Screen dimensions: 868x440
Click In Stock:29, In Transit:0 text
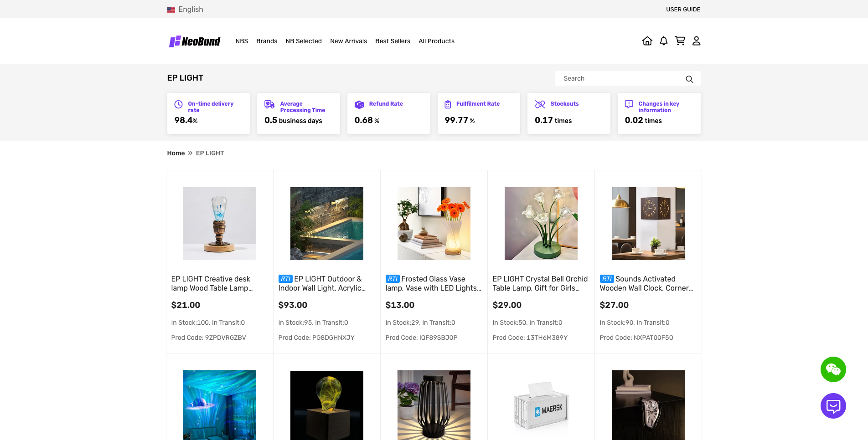click(420, 322)
